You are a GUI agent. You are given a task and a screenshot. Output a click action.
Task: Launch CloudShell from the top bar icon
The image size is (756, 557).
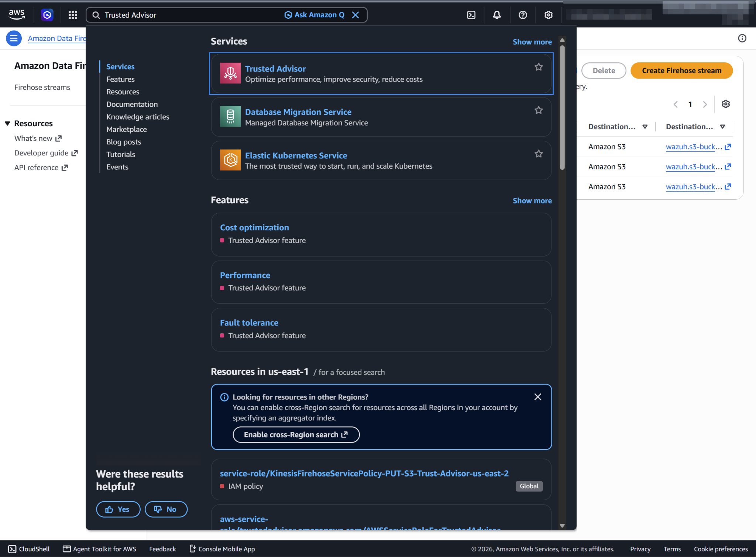click(x=471, y=15)
